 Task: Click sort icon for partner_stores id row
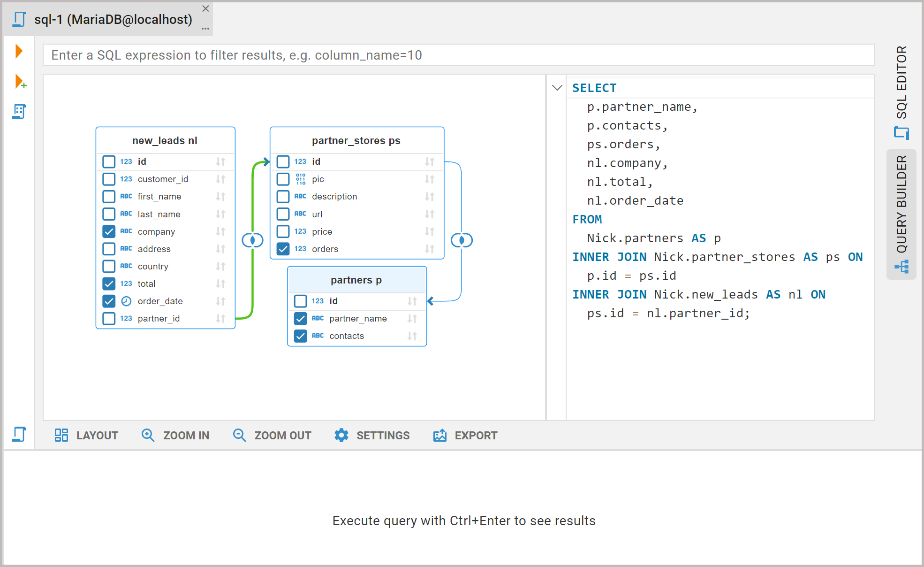429,162
